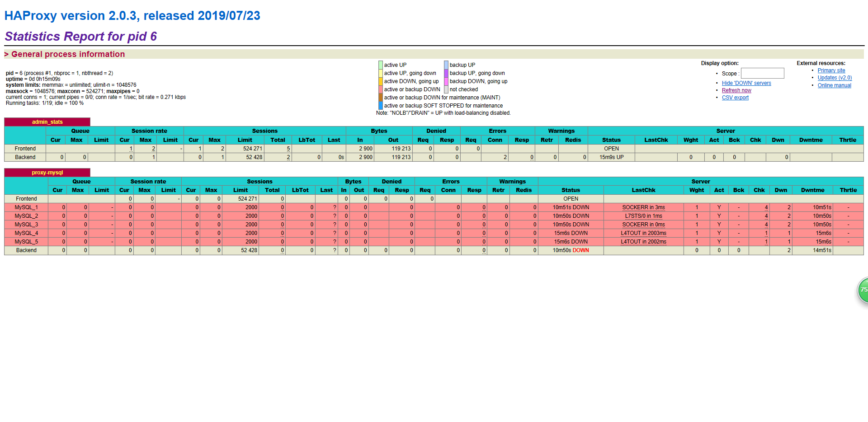This screenshot has height=422, width=868.
Task: Click the green 75 floating badge
Action: (x=863, y=291)
